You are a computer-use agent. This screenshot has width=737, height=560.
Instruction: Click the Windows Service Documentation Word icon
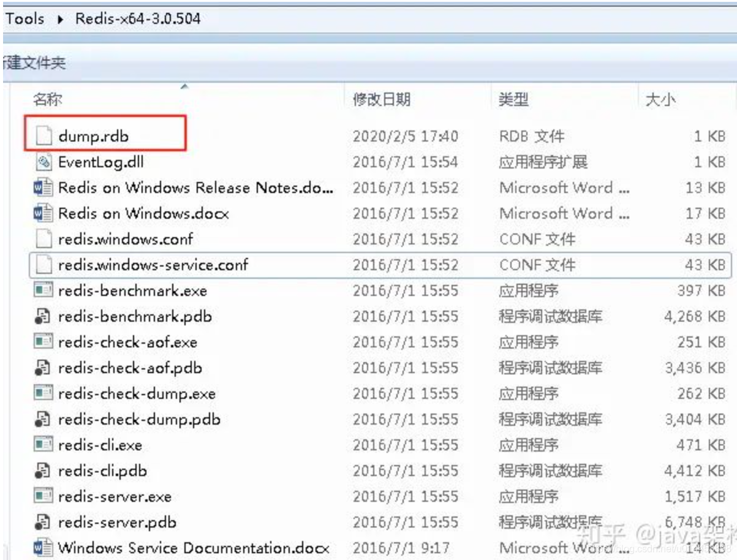coord(43,547)
